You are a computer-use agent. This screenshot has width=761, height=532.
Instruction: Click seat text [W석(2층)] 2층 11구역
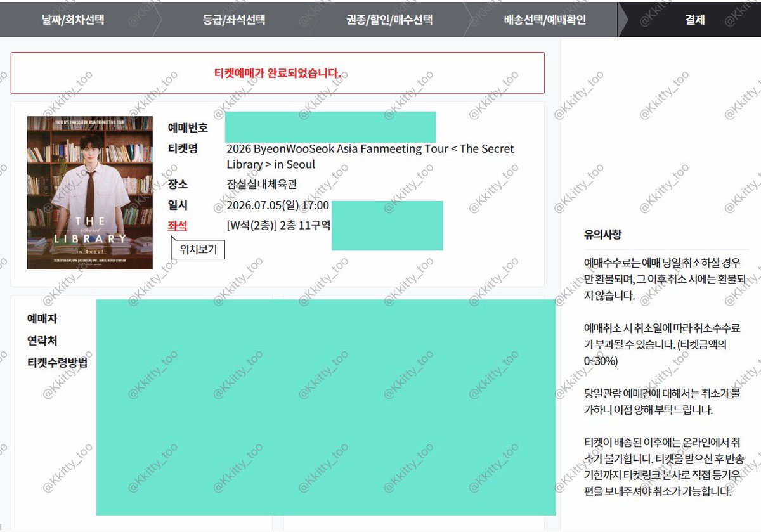[278, 226]
